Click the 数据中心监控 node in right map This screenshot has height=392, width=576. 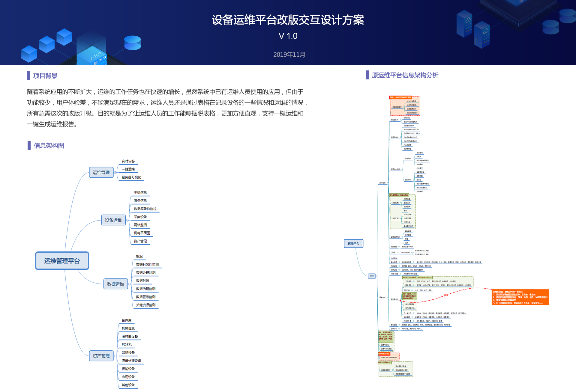coord(395,169)
